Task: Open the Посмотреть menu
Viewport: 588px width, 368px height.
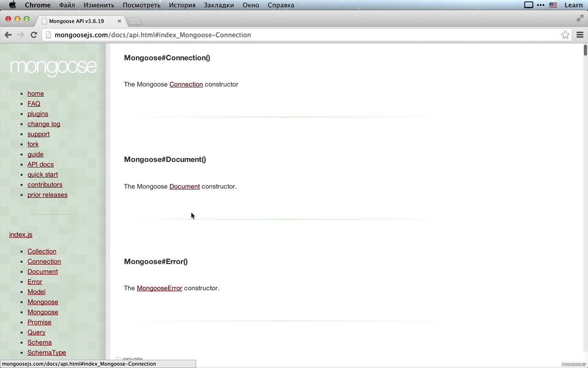Action: pyautogui.click(x=141, y=5)
